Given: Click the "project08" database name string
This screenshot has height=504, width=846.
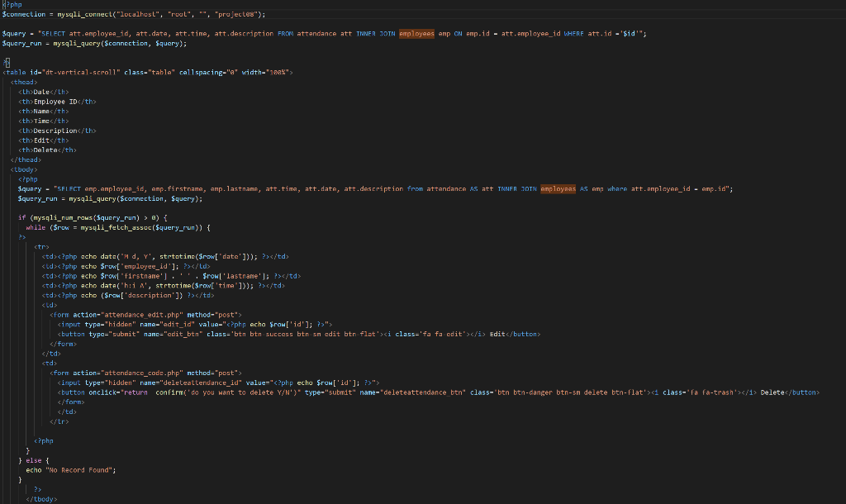Looking at the screenshot, I should (x=235, y=15).
